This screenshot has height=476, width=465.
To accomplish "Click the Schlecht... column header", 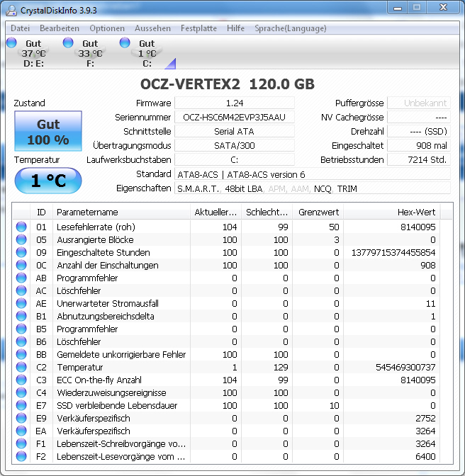I will point(267,212).
